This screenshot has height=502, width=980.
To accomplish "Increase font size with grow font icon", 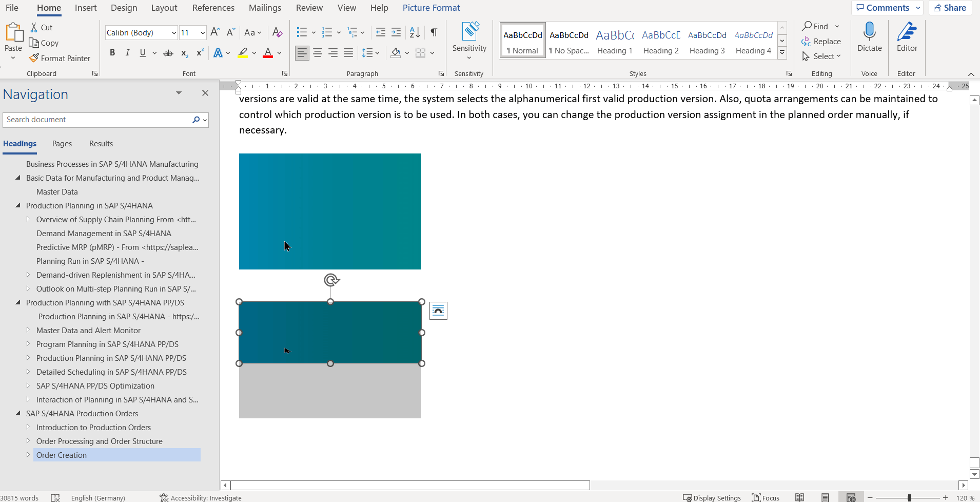I will click(215, 32).
